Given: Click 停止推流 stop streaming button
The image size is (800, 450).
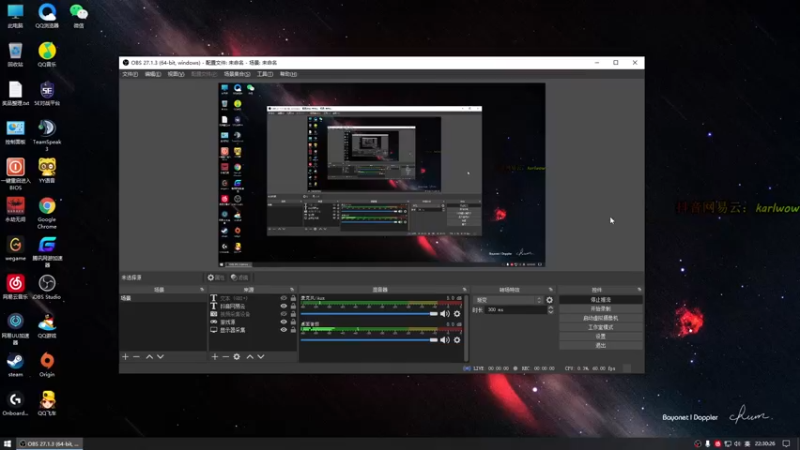Looking at the screenshot, I should click(601, 300).
